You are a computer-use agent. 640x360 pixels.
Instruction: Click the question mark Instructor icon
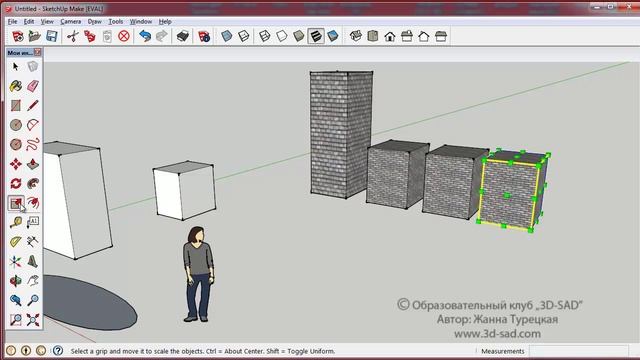point(58,351)
